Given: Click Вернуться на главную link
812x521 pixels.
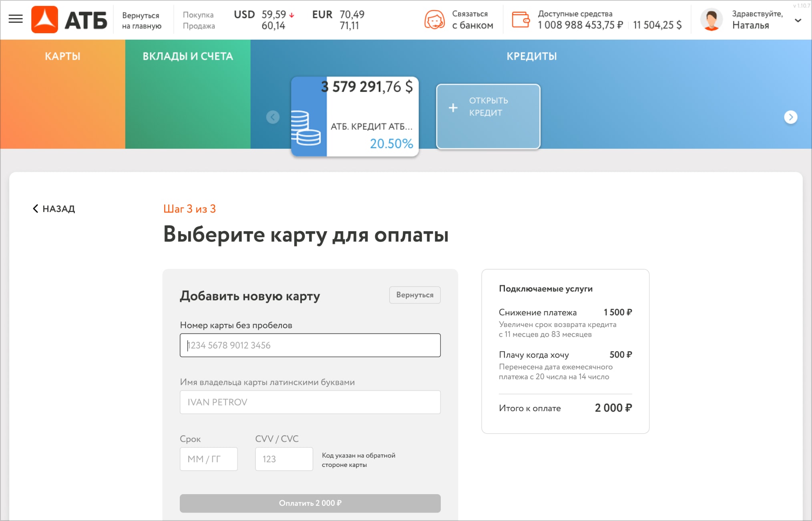Looking at the screenshot, I should [x=141, y=20].
